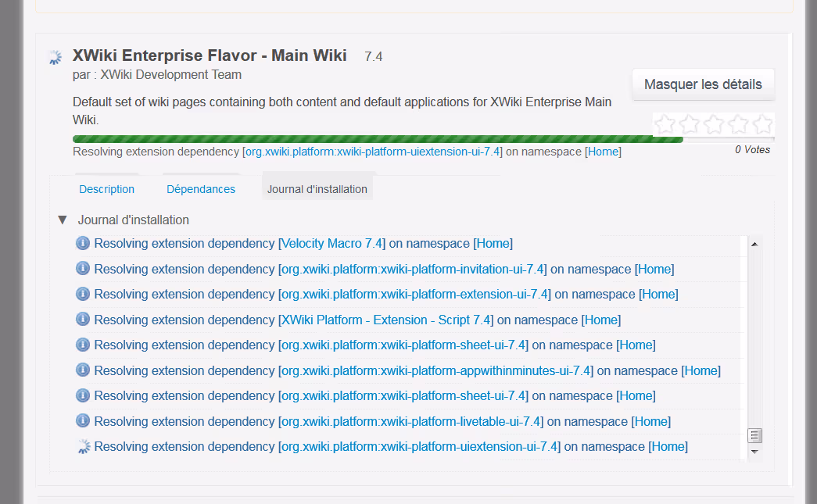
Task: Click loading spinner beside uiextension-ui-7.4 log entry
Action: tap(83, 447)
